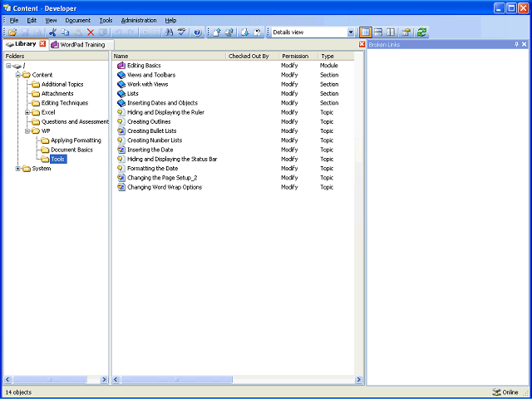
Task: Click the Open folder toolbar icon
Action: [x=12, y=32]
